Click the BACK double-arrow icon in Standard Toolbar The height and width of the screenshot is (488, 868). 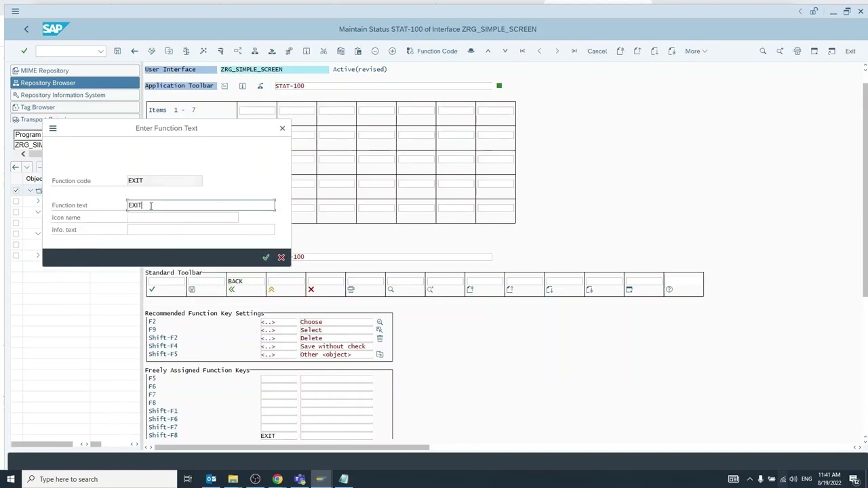coord(231,289)
